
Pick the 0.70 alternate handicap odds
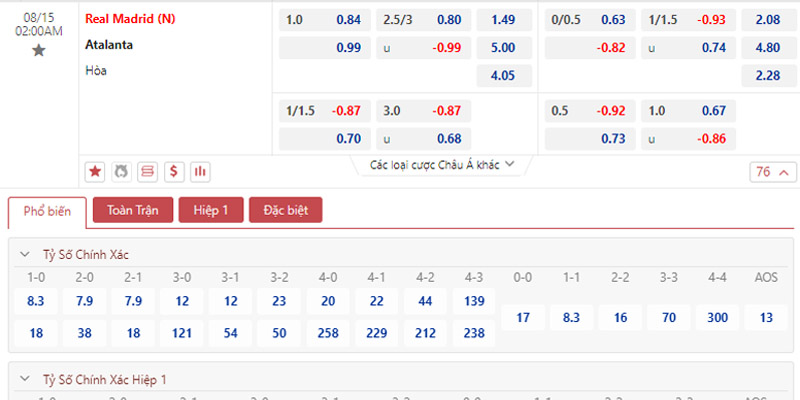(x=324, y=139)
